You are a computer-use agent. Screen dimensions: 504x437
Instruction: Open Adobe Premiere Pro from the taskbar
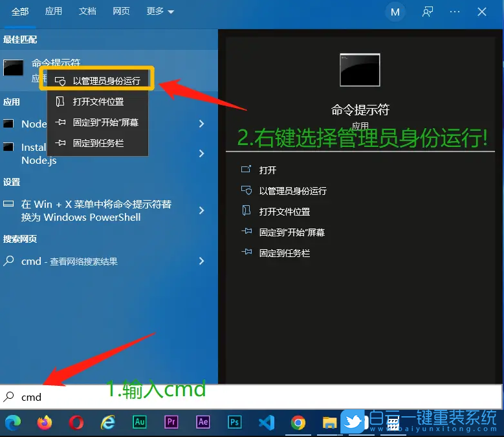click(x=171, y=422)
